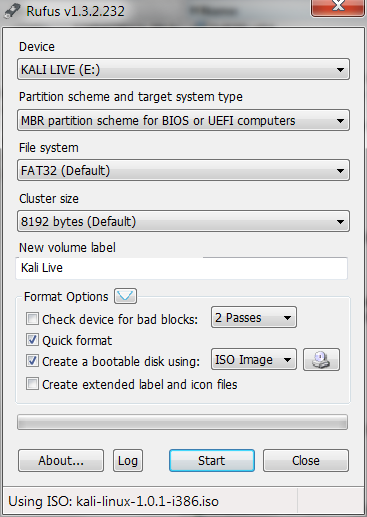Enable Check device for bad blocks

point(32,319)
